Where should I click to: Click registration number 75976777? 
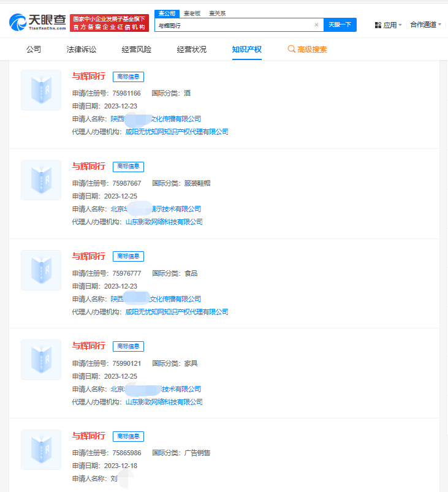tap(127, 273)
